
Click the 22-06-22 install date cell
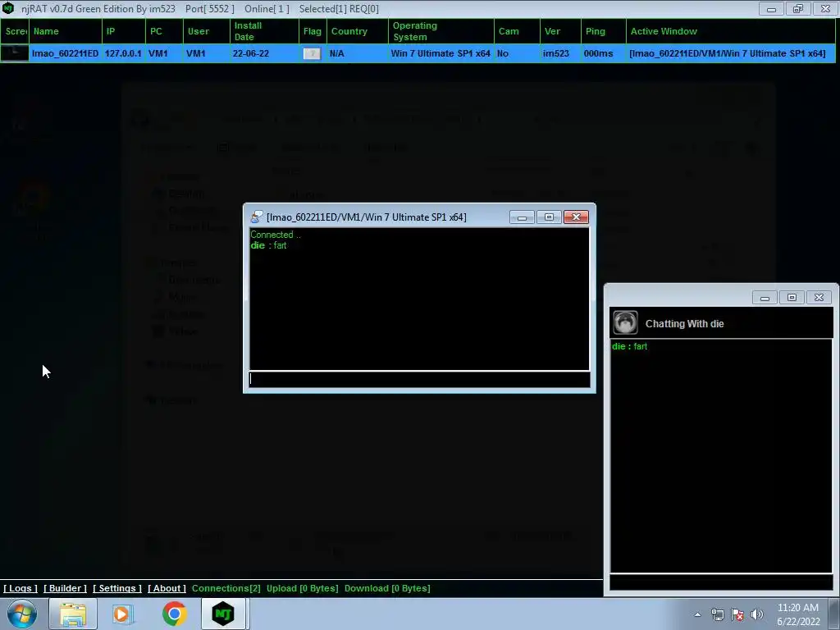(x=251, y=53)
